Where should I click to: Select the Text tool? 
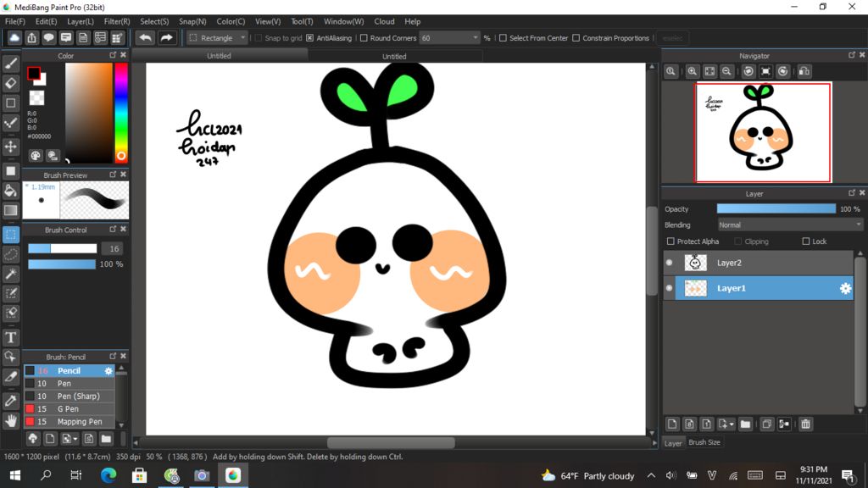pos(10,337)
